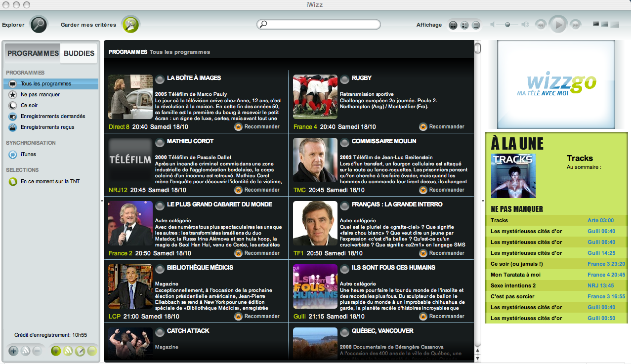Screen dimensions: 631x364
Task: Open the La Boîte à Images thumbnail
Action: point(130,97)
